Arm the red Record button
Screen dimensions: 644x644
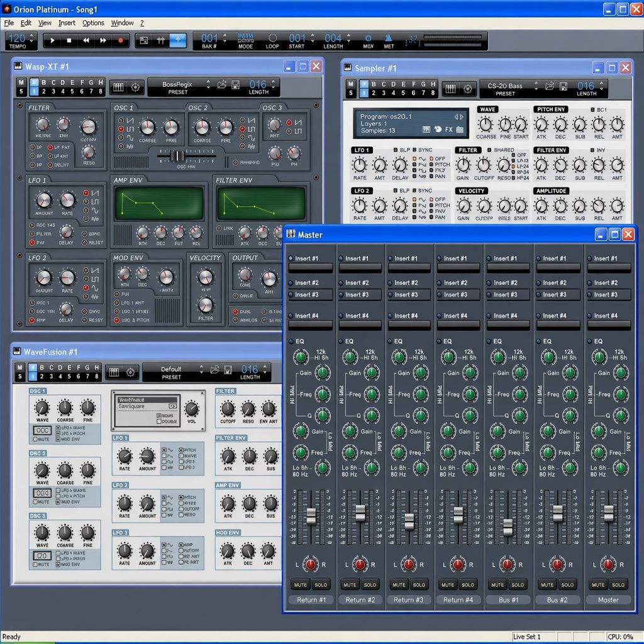(x=120, y=41)
